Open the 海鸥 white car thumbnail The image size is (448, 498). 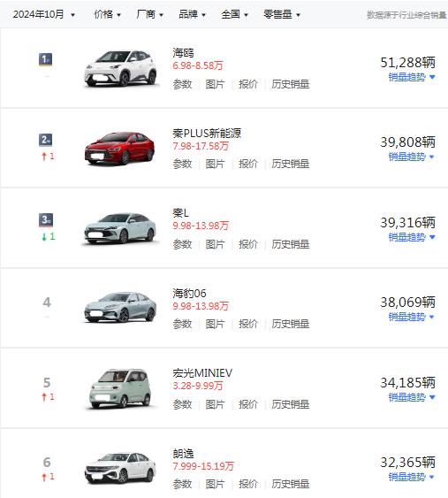pyautogui.click(x=120, y=68)
